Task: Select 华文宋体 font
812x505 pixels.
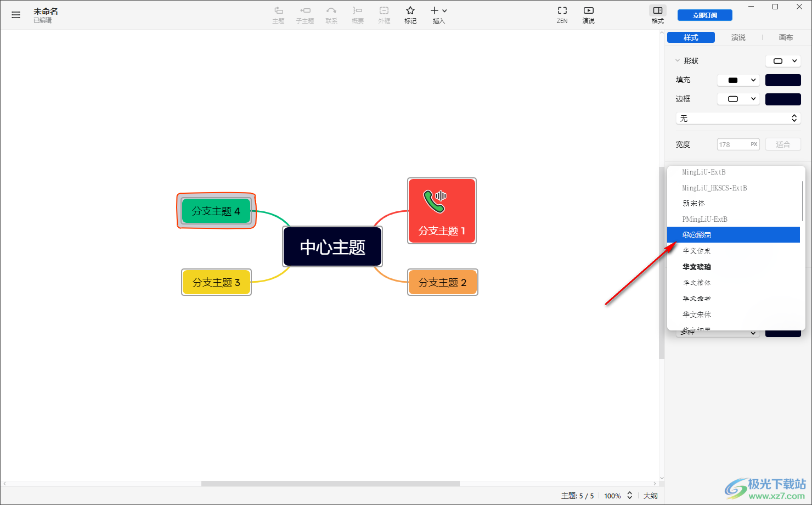Action: [x=734, y=315]
